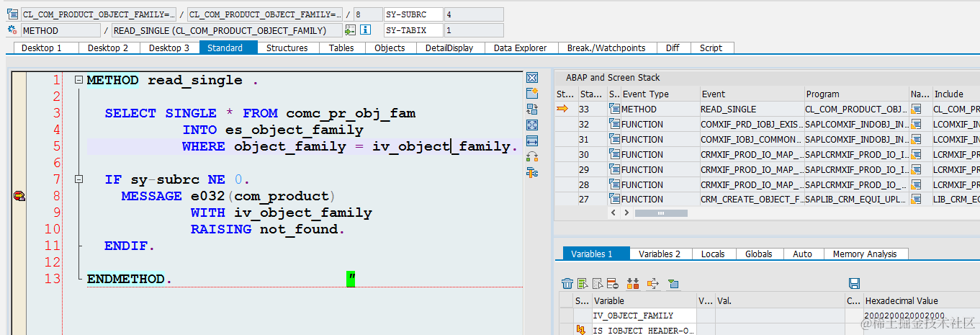This screenshot has height=335, width=980.
Task: Click the export arrow icon in variables toolbar
Action: click(652, 283)
